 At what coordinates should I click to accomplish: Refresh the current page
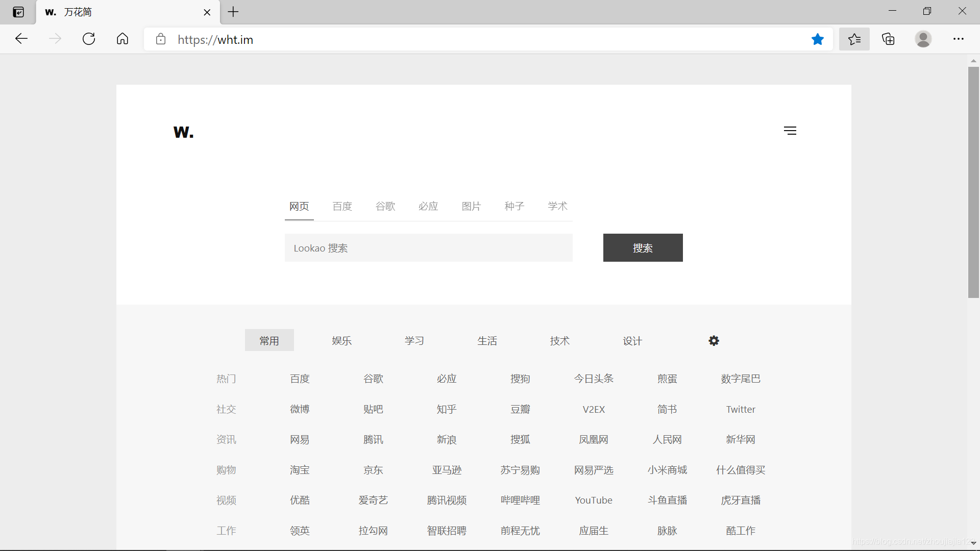pyautogui.click(x=89, y=39)
